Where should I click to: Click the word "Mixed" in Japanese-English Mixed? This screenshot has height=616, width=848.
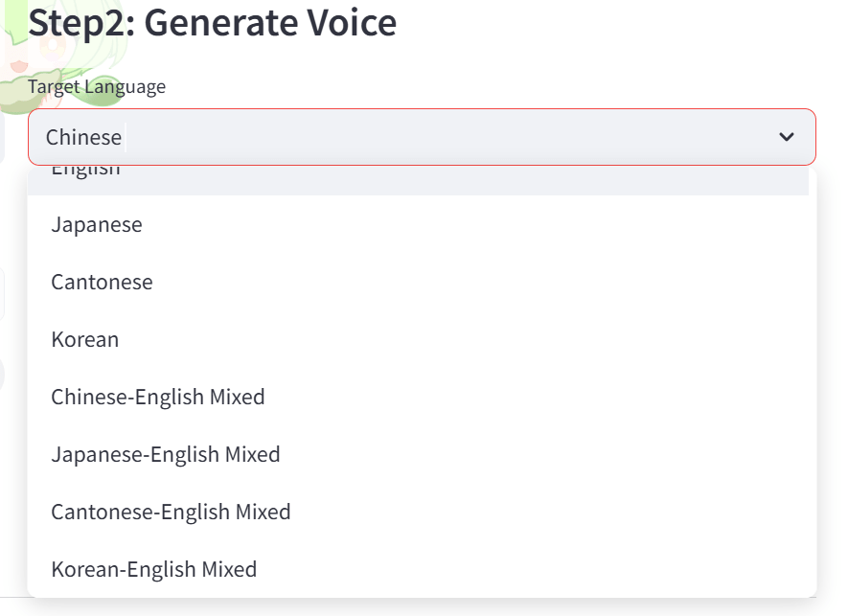pos(253,454)
